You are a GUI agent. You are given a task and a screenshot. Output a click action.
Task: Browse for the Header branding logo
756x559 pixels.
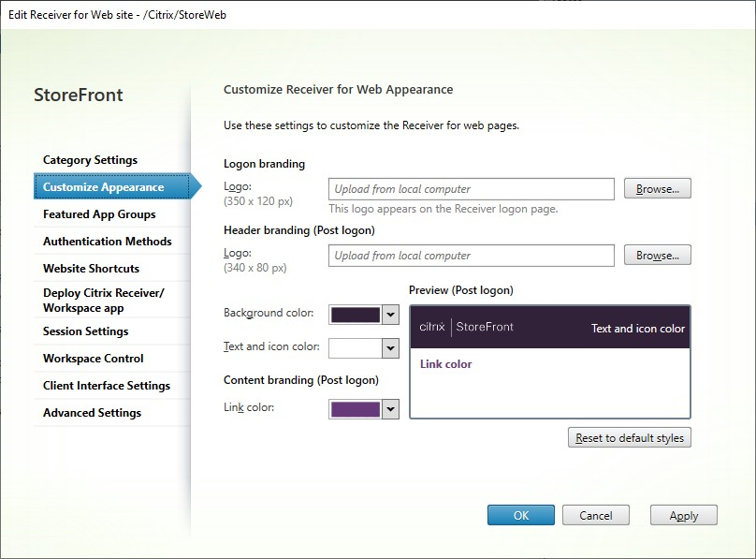(x=658, y=256)
